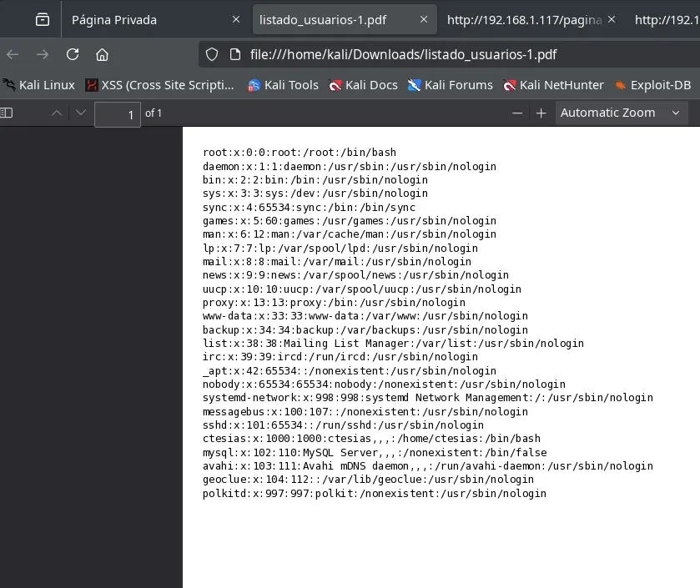Select the listado_usuarios-1.pdf tab

tap(345, 20)
